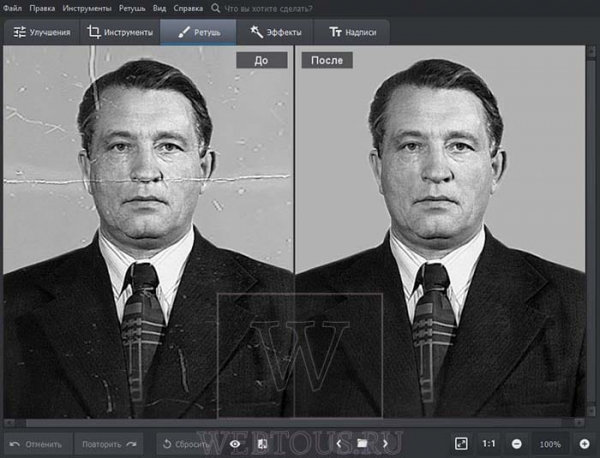This screenshot has width=600, height=458.
Task: Click the Повторить redo button
Action: coord(109,444)
